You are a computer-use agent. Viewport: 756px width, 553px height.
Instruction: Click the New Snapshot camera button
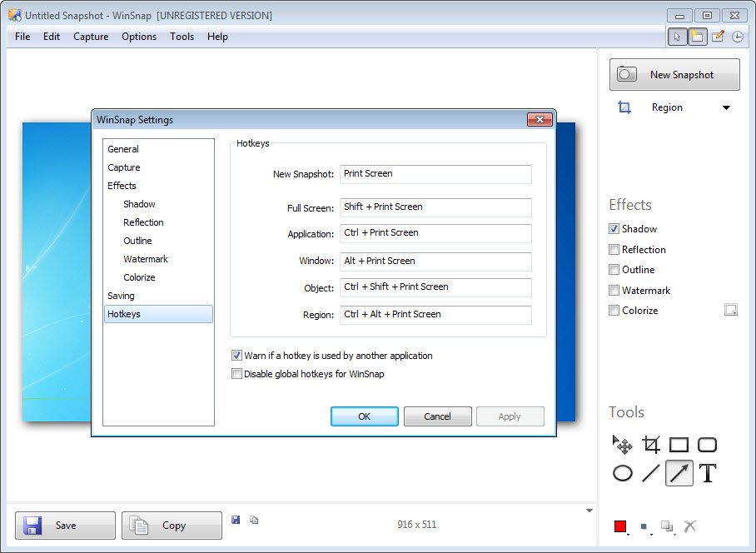(x=674, y=75)
